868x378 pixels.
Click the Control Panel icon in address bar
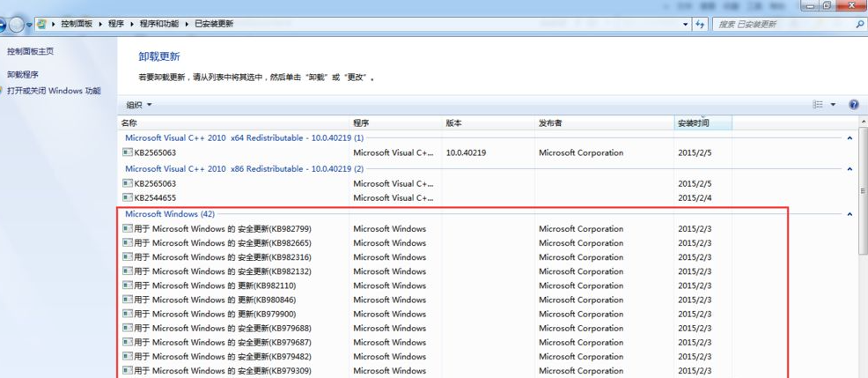coord(41,24)
